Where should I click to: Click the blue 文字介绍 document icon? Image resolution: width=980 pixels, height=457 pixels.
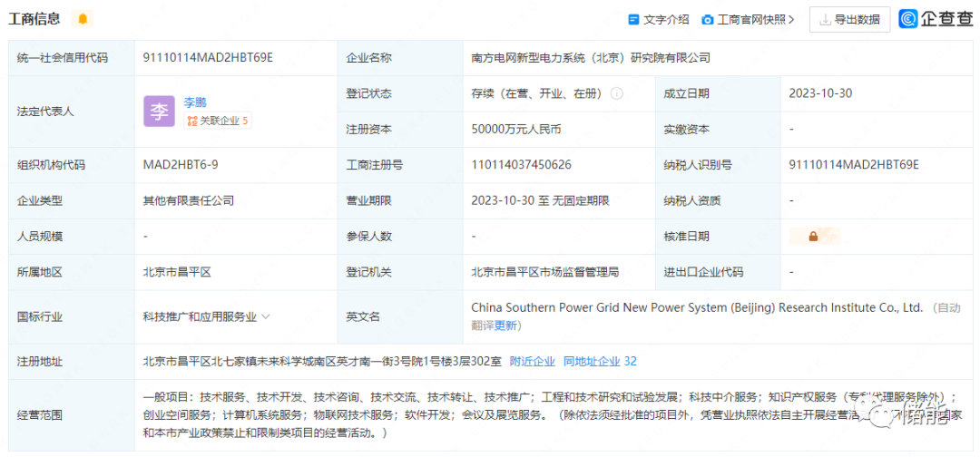633,19
